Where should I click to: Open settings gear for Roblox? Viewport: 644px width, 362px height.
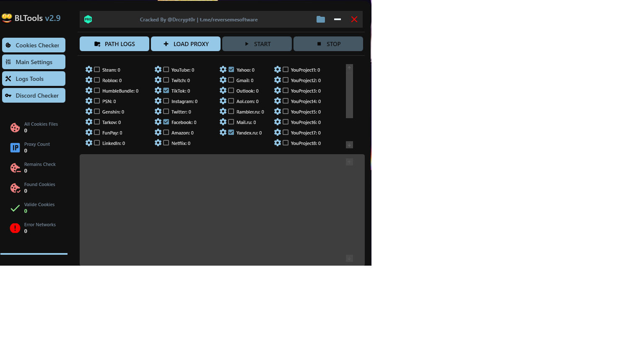(89, 80)
